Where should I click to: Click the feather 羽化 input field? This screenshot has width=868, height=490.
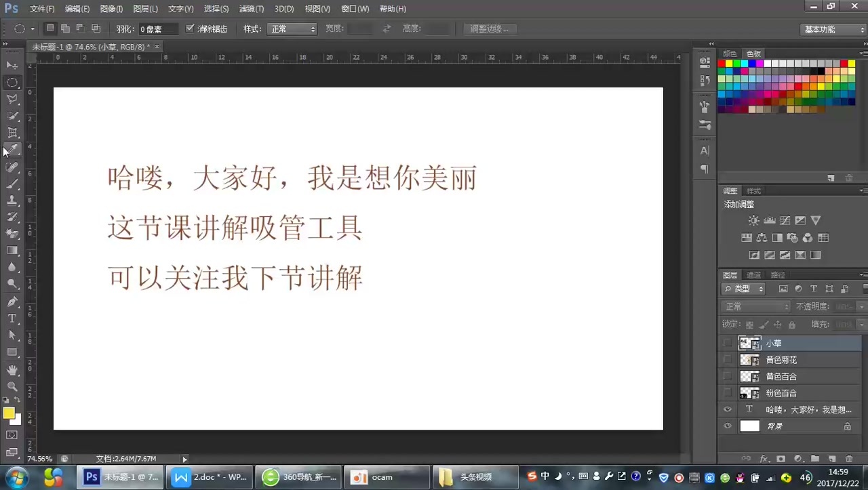point(158,29)
